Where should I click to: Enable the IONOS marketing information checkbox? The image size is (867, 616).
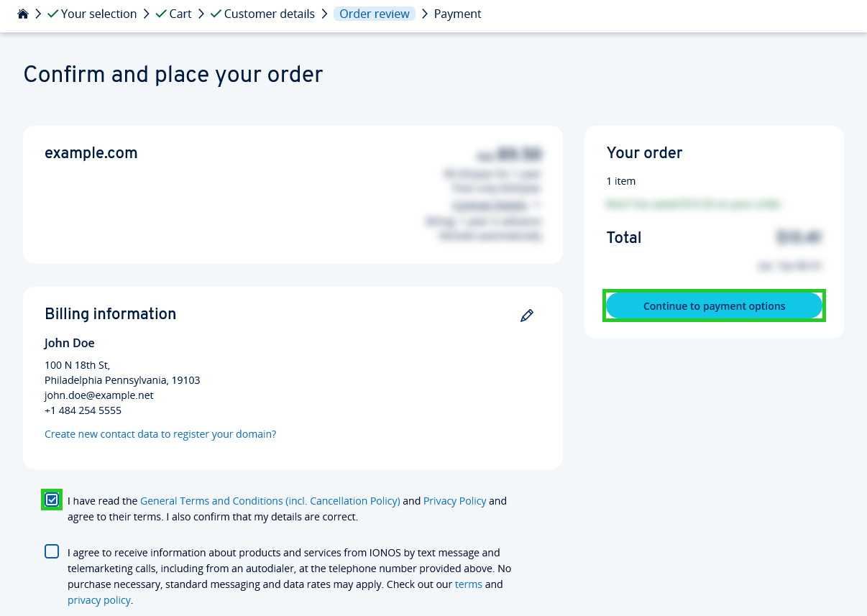(51, 551)
